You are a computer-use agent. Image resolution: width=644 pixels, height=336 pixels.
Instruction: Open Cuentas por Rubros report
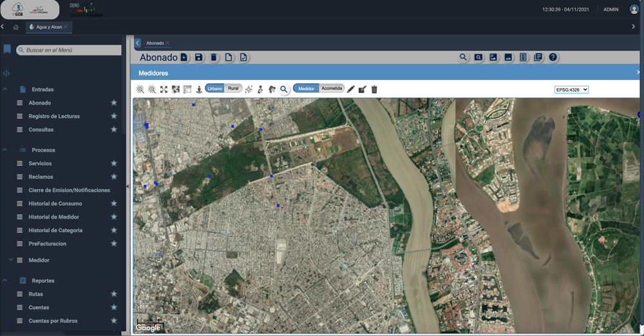coord(53,321)
